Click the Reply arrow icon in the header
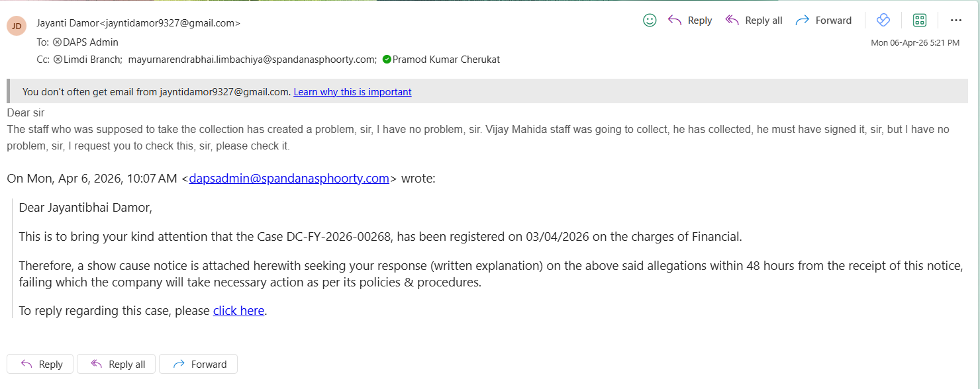 [x=675, y=21]
